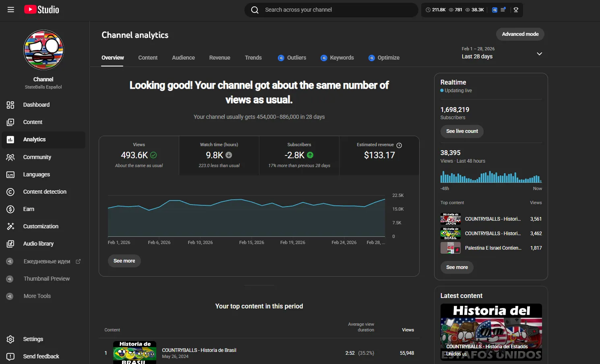Click the 1,698,219 subscribers count

[x=455, y=110]
